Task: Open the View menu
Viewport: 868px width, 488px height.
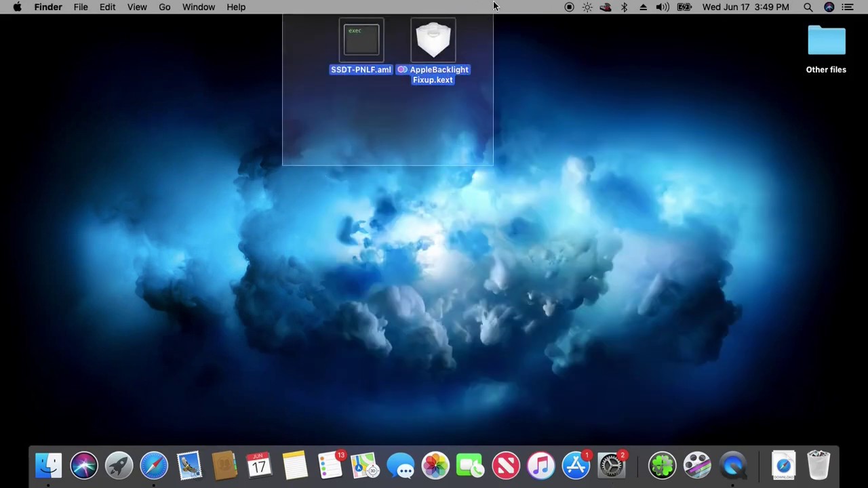Action: [137, 7]
